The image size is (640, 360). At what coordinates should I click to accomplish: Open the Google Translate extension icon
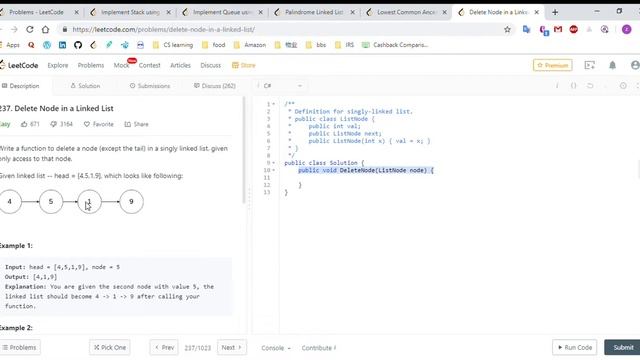(x=526, y=29)
